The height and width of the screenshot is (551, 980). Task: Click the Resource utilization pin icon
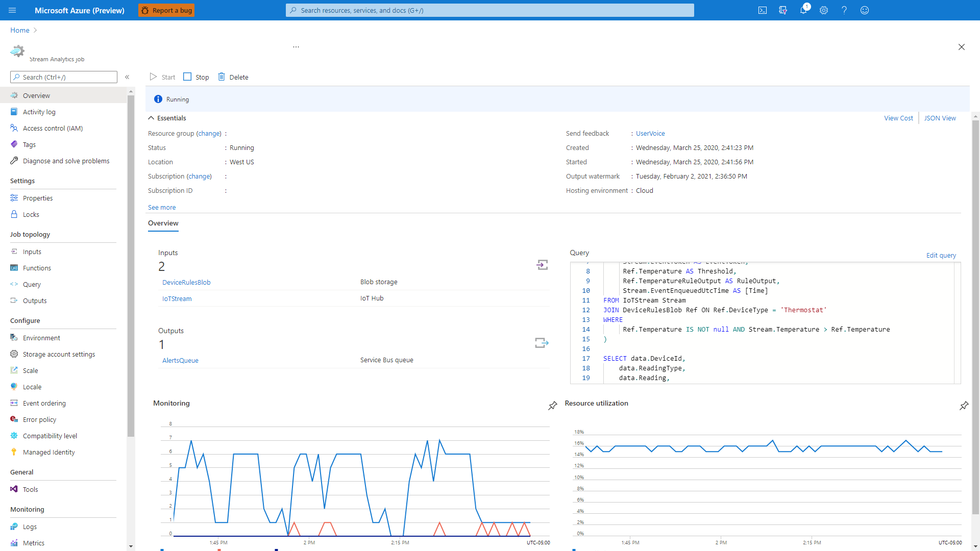point(965,406)
